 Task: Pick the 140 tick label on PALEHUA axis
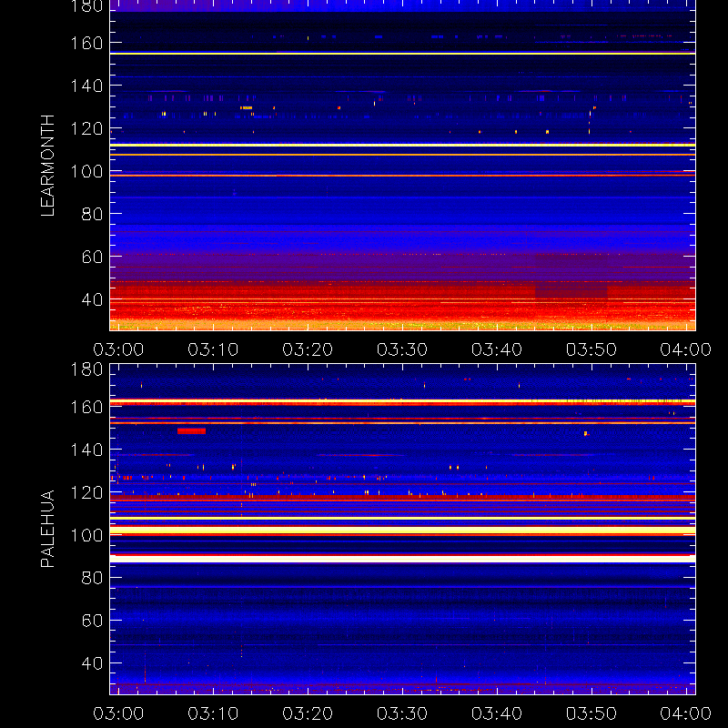(x=86, y=450)
